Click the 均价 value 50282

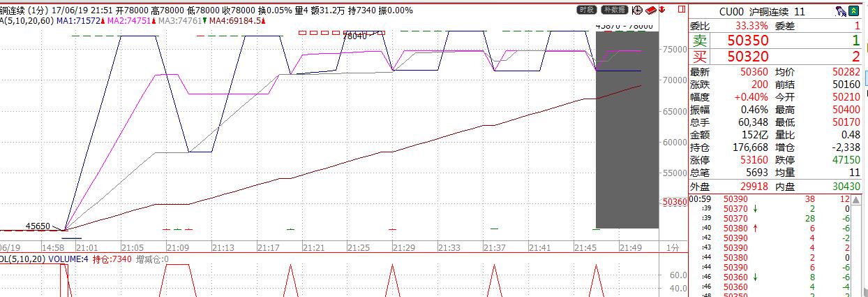tap(846, 72)
